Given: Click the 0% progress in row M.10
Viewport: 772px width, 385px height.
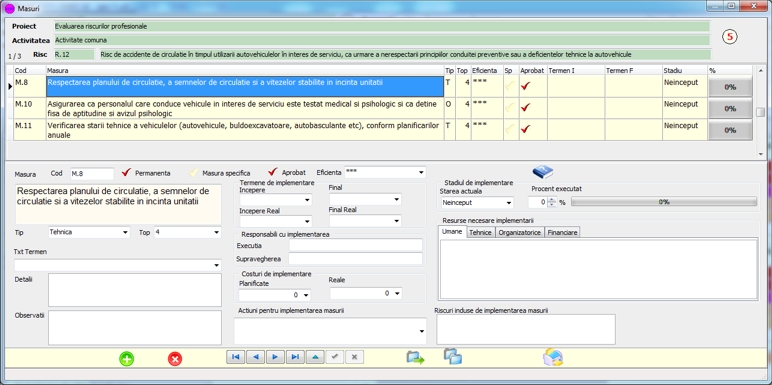Looking at the screenshot, I should coord(730,108).
